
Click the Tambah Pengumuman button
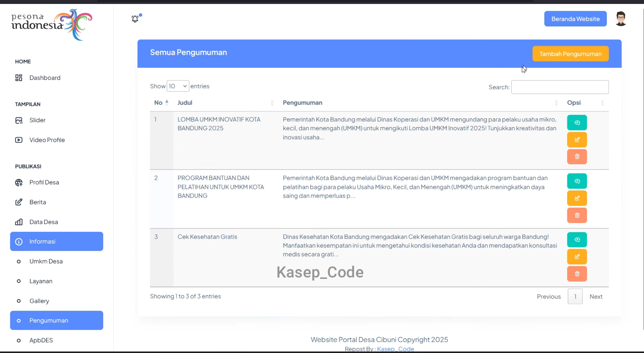coord(570,54)
